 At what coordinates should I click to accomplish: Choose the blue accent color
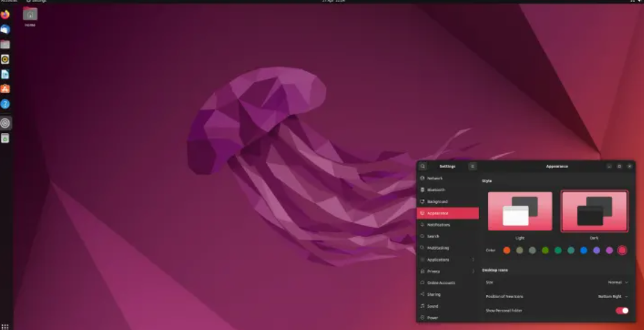[583, 250]
